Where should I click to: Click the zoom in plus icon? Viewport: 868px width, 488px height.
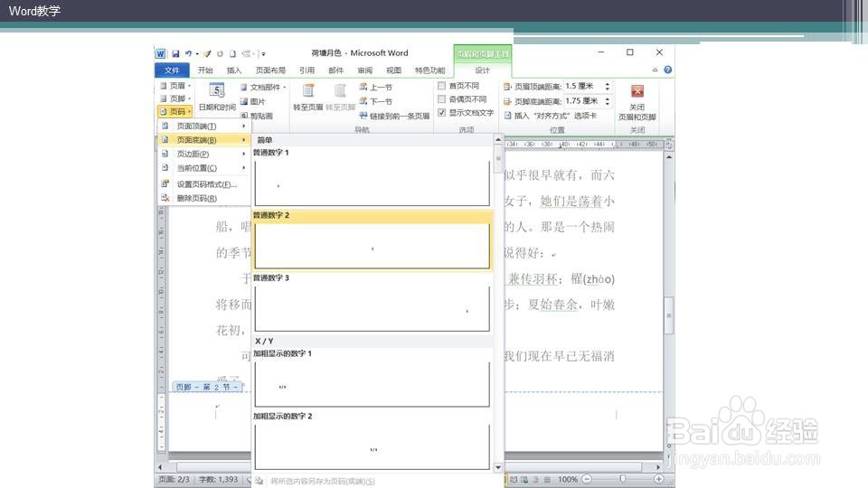(x=659, y=479)
